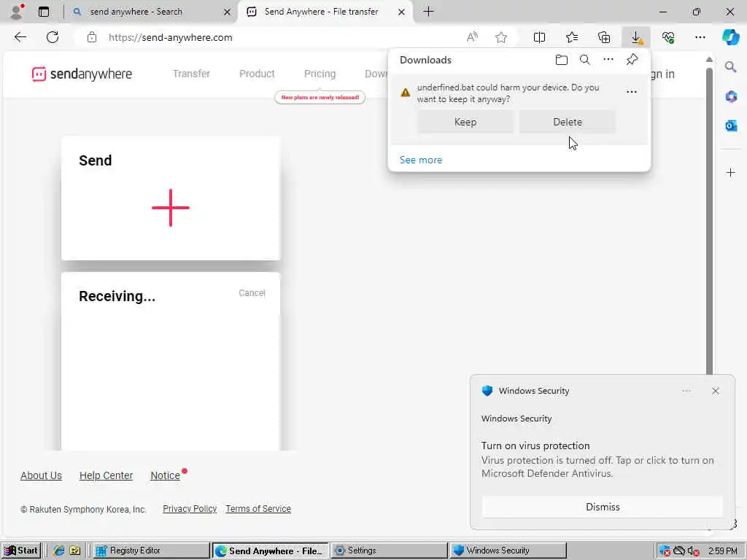
Task: Go back with the browser back arrow
Action: tap(20, 37)
